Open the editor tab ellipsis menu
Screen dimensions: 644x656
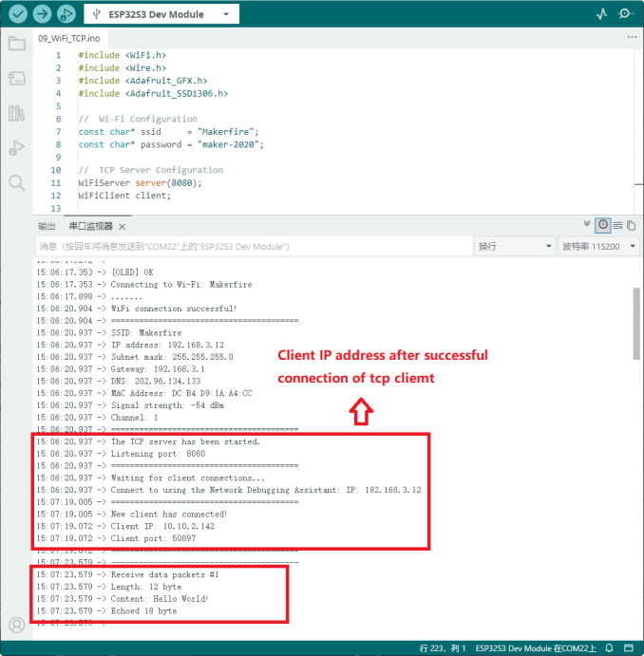click(x=632, y=37)
